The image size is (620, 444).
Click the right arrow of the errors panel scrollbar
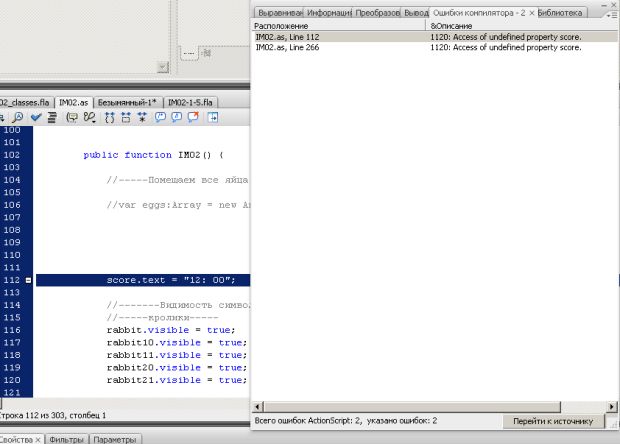click(612, 406)
